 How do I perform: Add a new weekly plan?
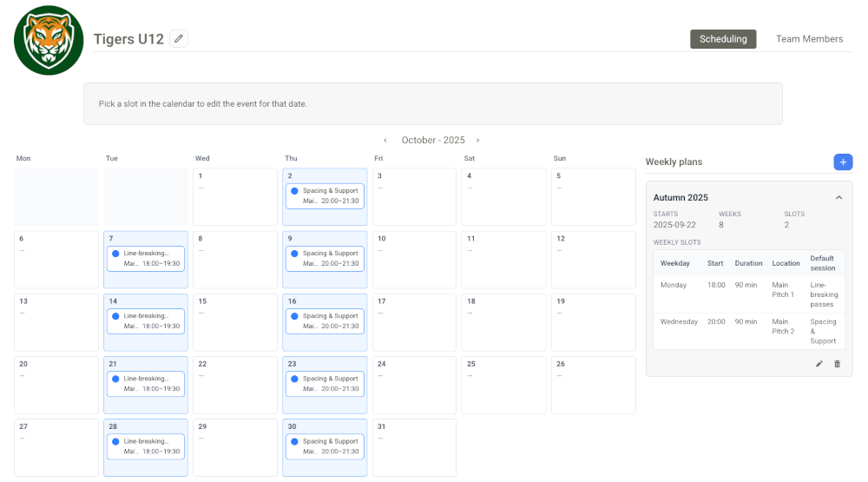[843, 162]
